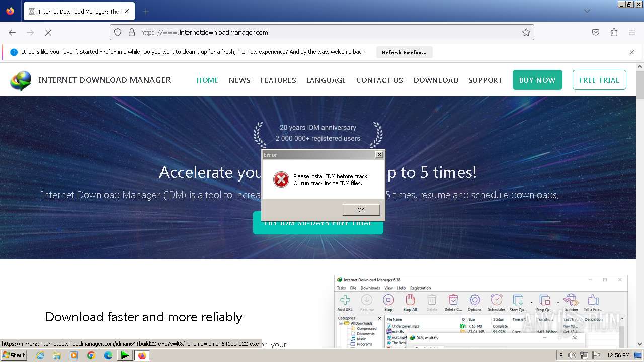The height and width of the screenshot is (362, 644).
Task: Click the FREE TRIAL button
Action: (x=599, y=80)
